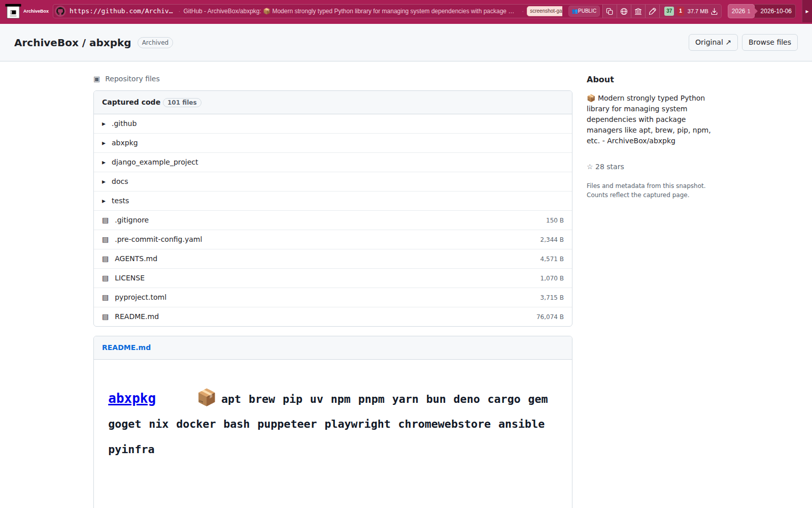
Task: Click the AGENTS.md file icon
Action: point(106,259)
